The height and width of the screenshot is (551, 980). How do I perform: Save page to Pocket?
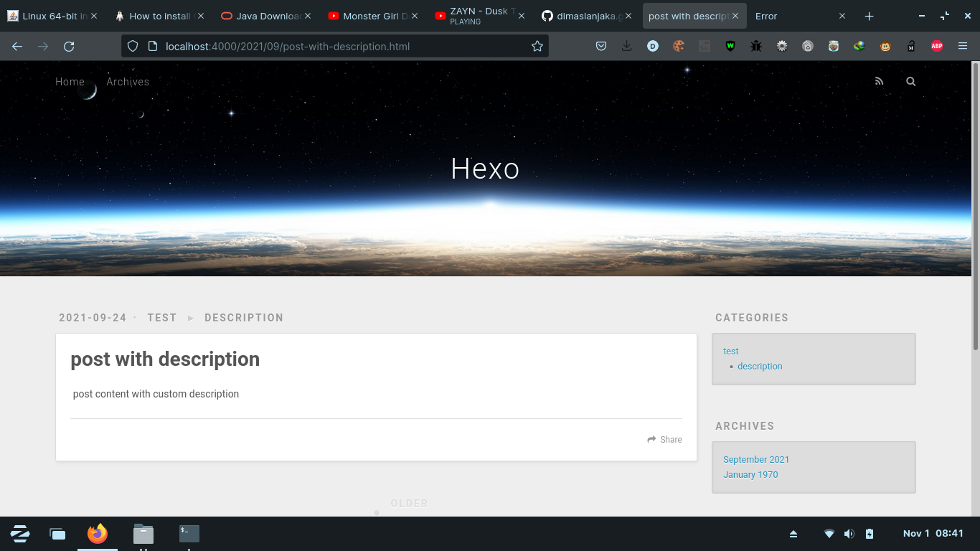tap(601, 46)
